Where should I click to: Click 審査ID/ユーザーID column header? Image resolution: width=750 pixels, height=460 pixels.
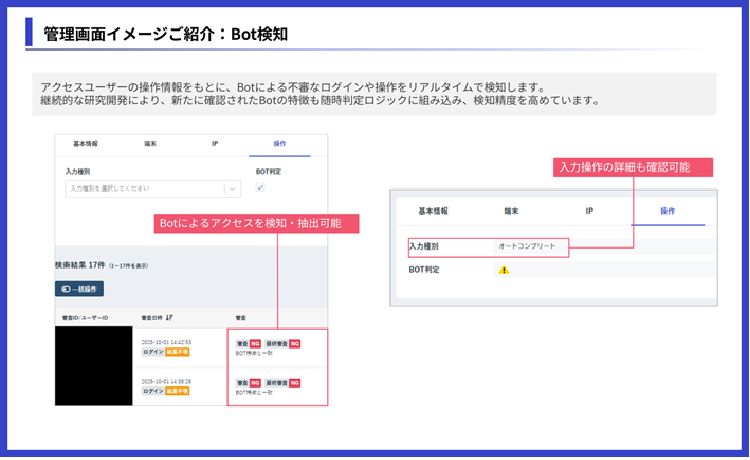85,318
